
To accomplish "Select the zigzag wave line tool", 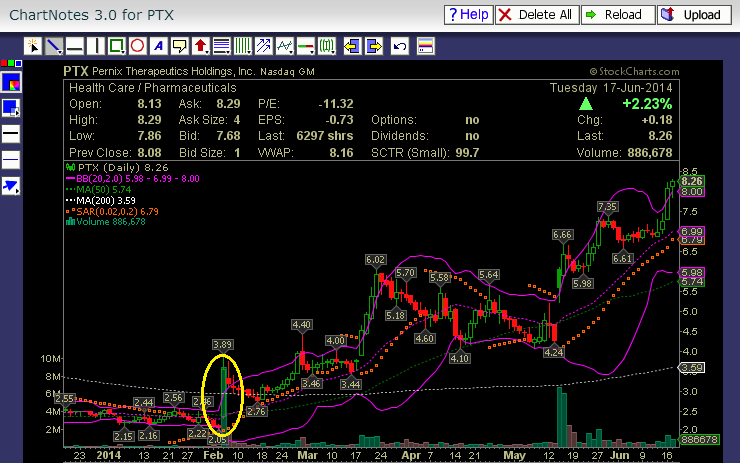I will 285,46.
